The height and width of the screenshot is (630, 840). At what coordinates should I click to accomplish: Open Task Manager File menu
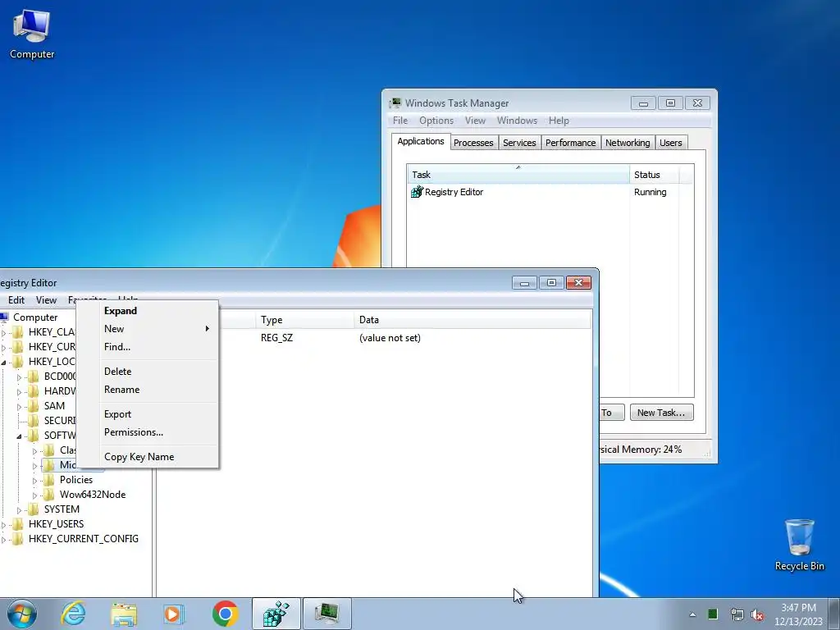[x=400, y=121]
